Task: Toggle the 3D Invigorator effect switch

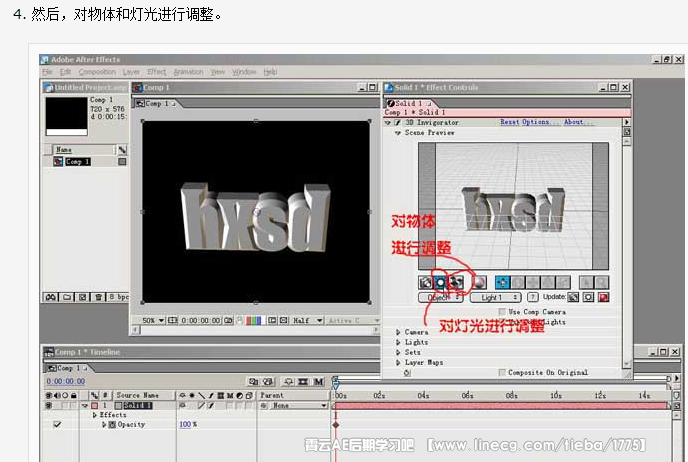Action: tap(398, 122)
